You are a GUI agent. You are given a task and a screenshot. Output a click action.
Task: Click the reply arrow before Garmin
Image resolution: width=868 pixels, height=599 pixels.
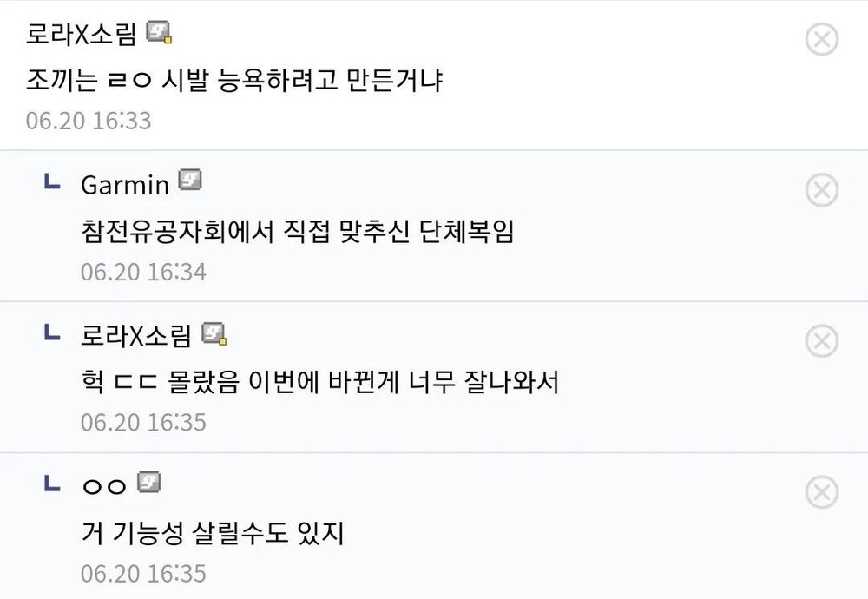(x=52, y=182)
